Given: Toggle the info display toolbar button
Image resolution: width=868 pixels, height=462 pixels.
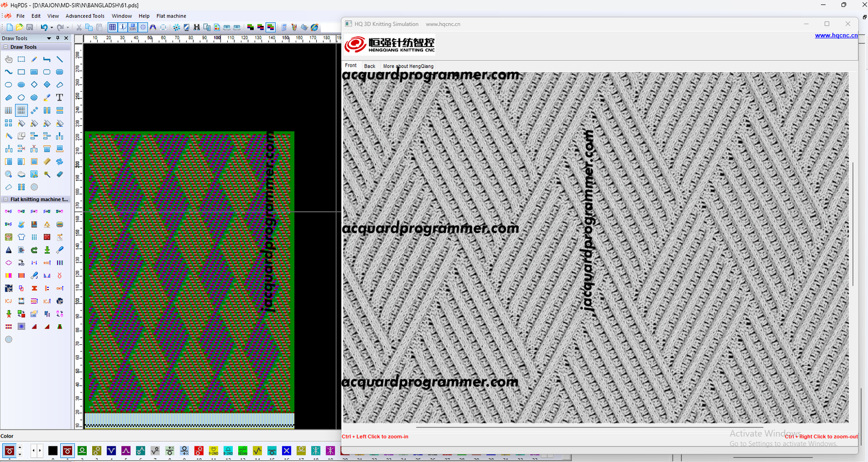Looking at the screenshot, I should point(123,27).
